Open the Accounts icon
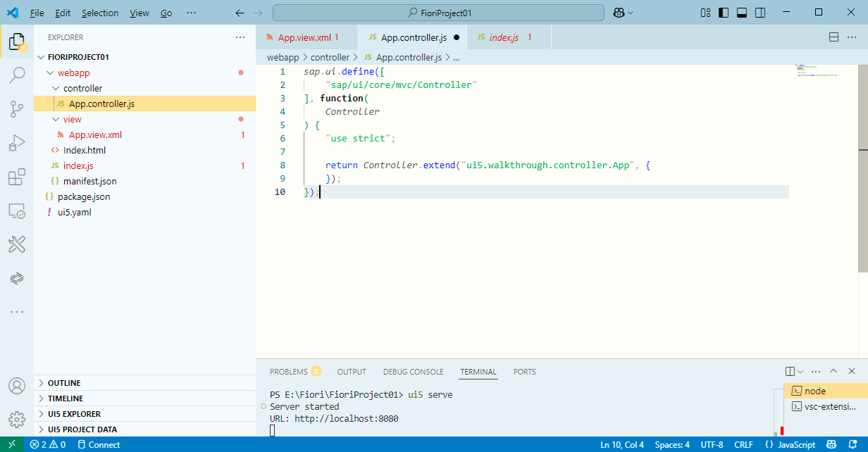The height and width of the screenshot is (452, 868). pos(17,386)
